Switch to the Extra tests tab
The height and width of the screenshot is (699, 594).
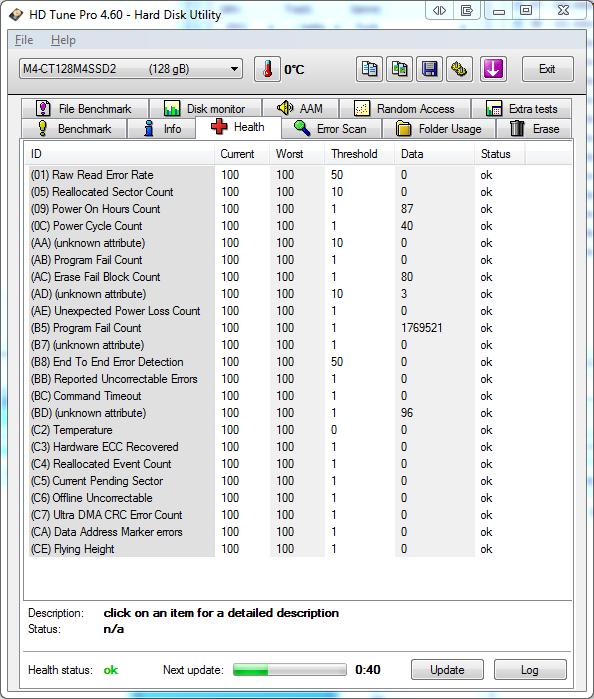click(x=522, y=108)
